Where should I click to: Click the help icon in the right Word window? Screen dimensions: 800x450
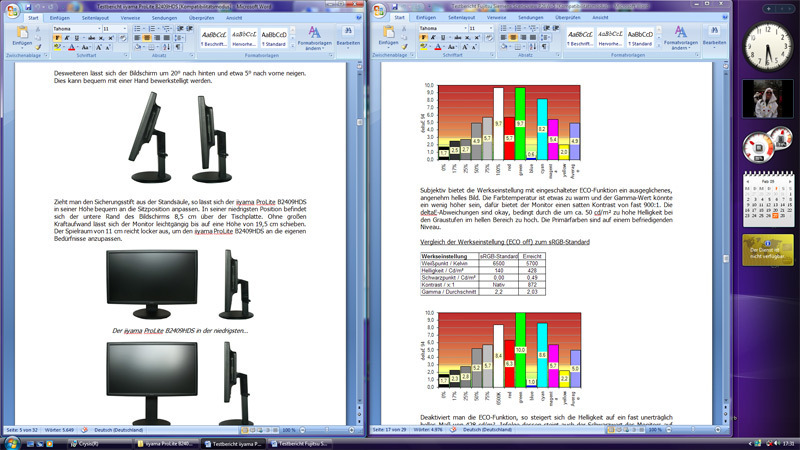pos(725,17)
